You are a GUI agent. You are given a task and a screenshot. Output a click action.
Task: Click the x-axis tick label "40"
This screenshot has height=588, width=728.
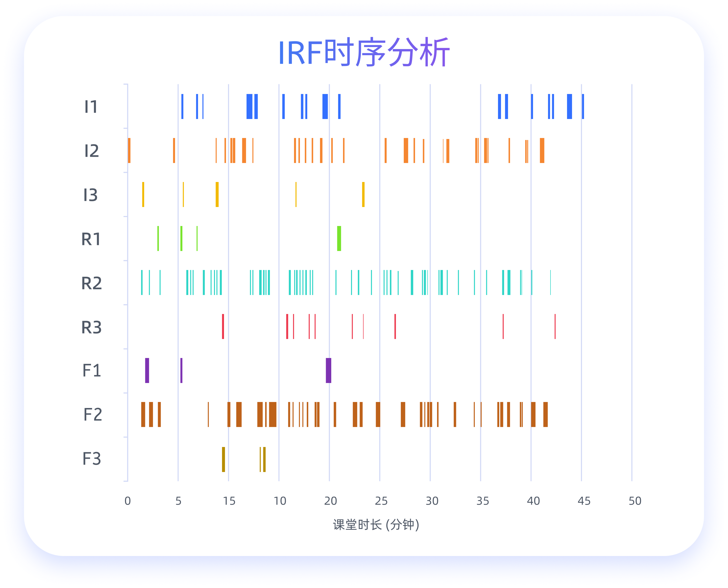point(533,500)
